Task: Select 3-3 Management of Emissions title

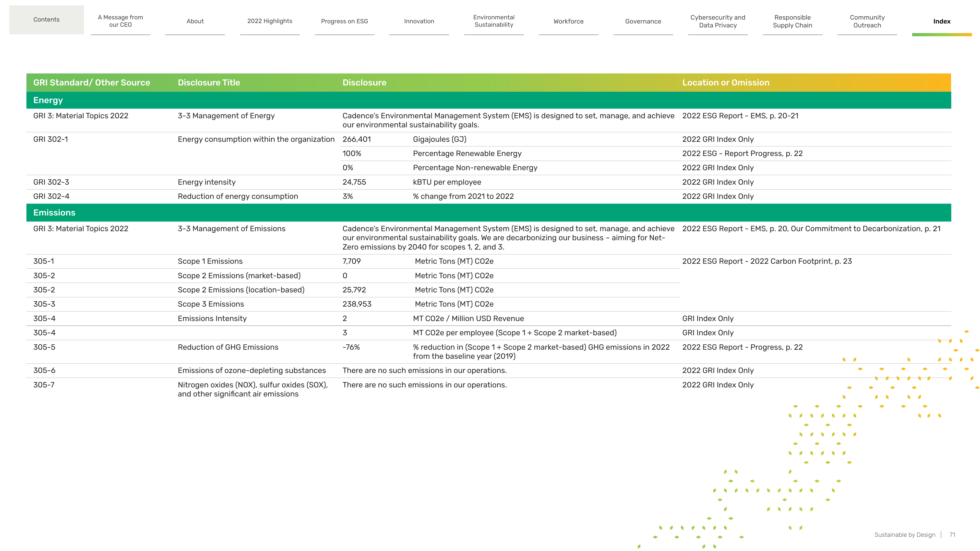Action: tap(231, 229)
